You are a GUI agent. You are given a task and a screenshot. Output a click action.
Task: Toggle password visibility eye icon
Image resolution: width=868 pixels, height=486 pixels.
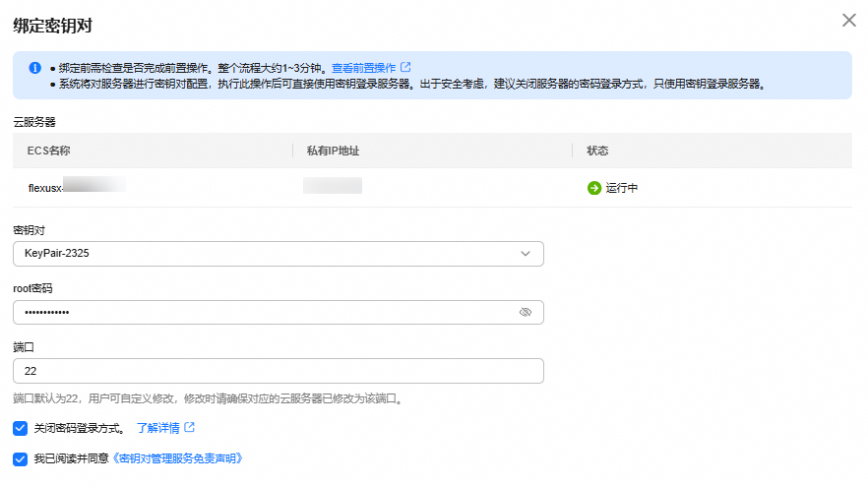[x=526, y=312]
